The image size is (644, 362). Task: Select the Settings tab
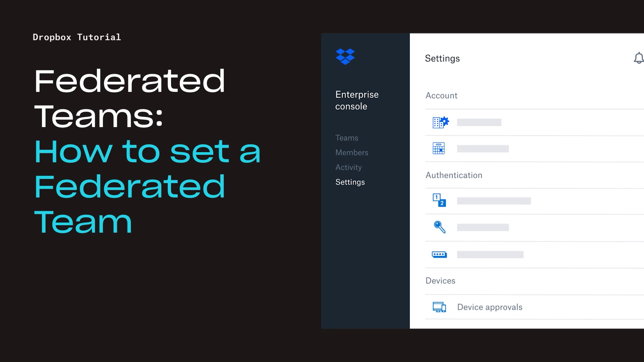click(350, 182)
